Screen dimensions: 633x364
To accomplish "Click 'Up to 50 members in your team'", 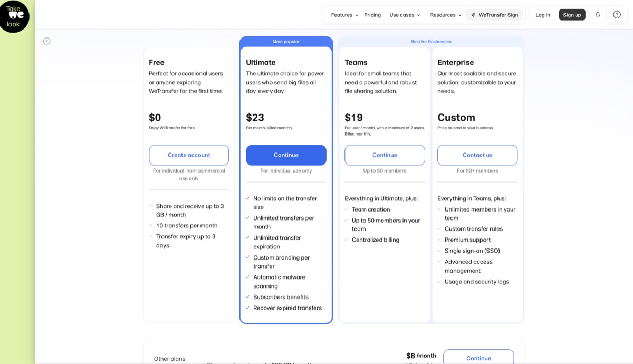I will (386, 225).
